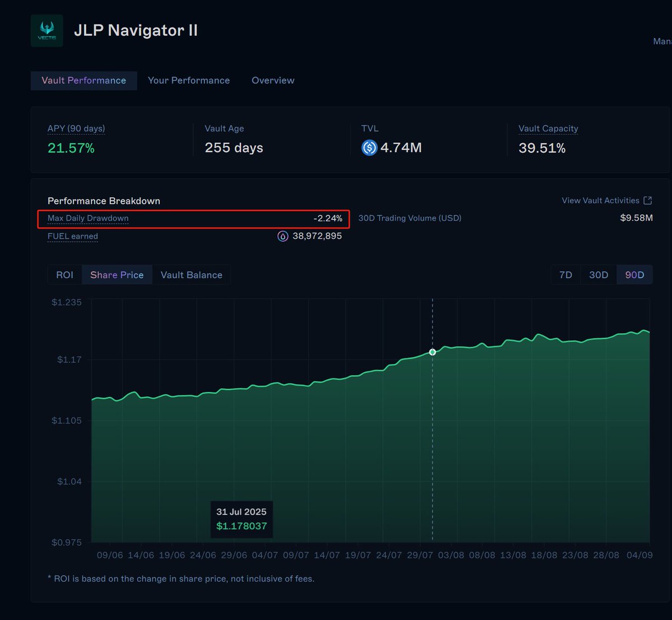Click the FUEL earned label

click(x=73, y=236)
